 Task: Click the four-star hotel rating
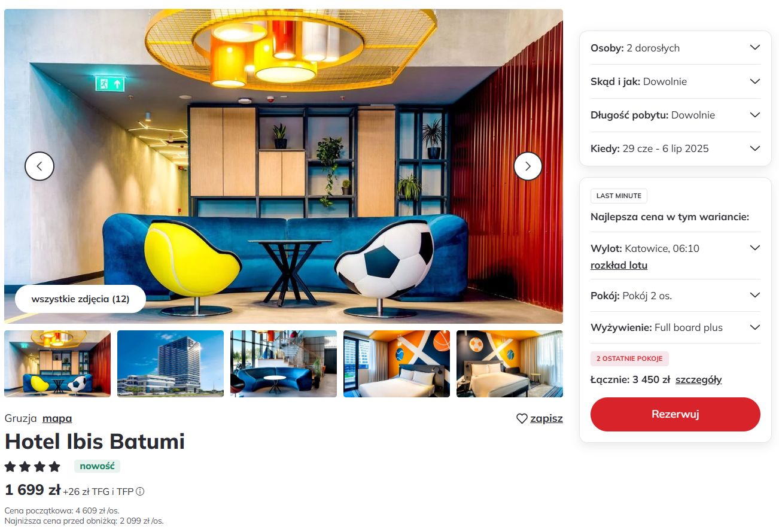(x=33, y=466)
